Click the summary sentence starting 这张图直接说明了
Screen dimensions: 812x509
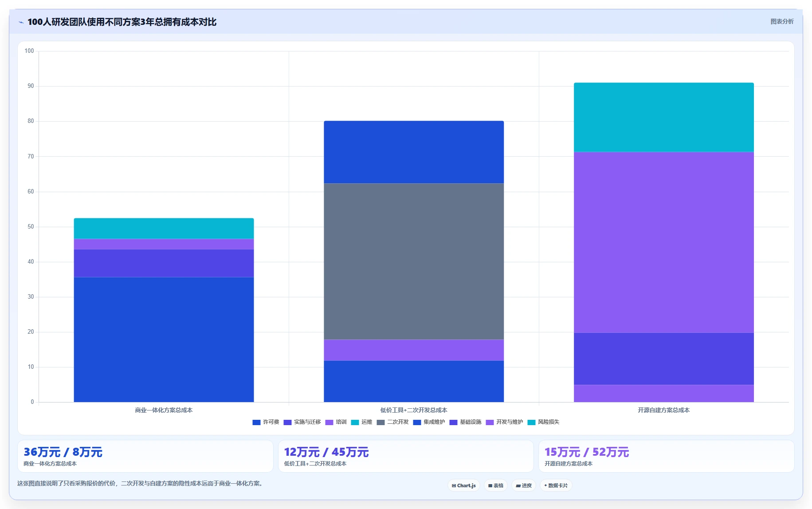pos(141,483)
